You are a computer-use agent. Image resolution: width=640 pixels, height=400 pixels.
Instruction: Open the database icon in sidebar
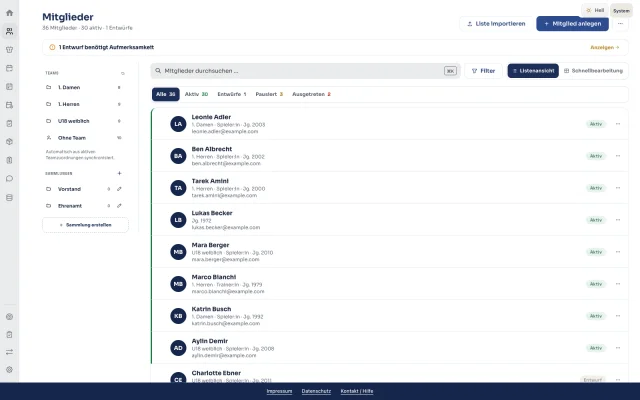(x=9, y=198)
